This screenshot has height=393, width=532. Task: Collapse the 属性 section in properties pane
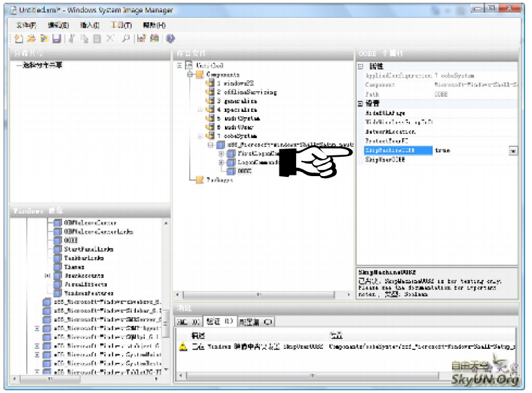361,66
